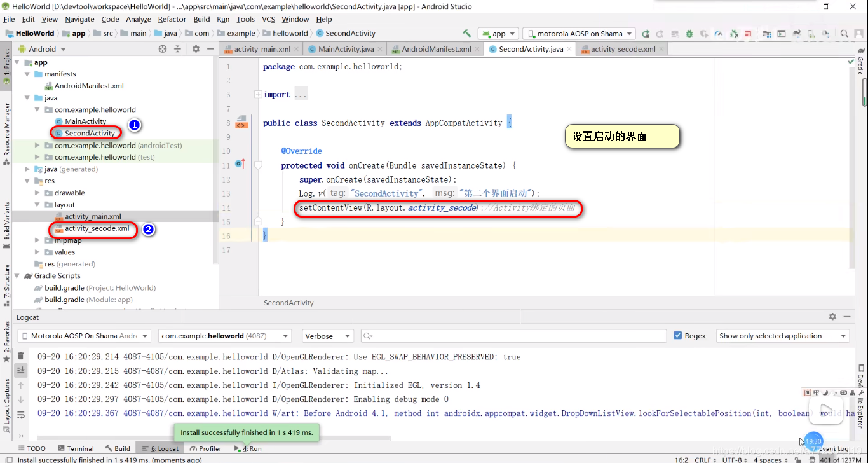Close the SecondActivity.java editor tab
This screenshot has width=868, height=463.
tap(570, 49)
